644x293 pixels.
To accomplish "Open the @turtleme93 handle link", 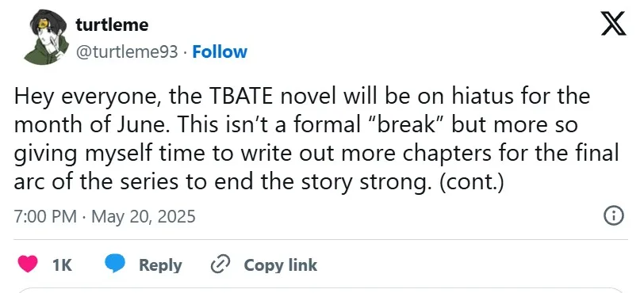I will tap(128, 52).
